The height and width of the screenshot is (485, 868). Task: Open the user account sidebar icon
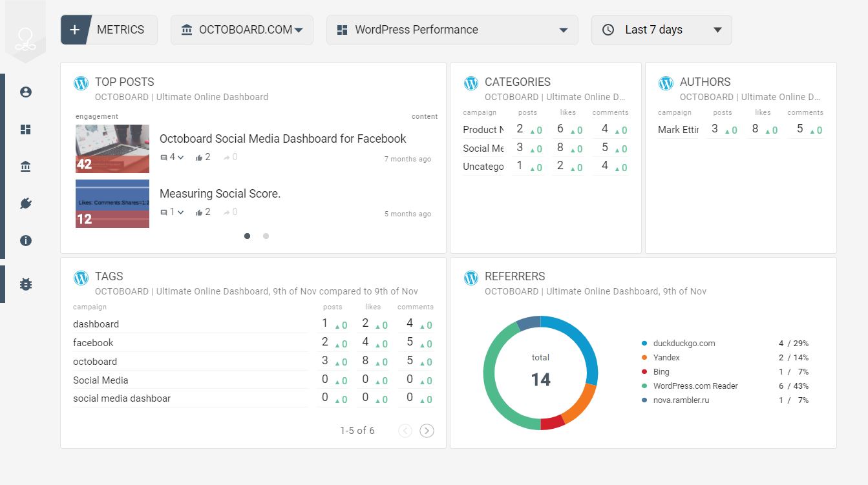pyautogui.click(x=26, y=92)
